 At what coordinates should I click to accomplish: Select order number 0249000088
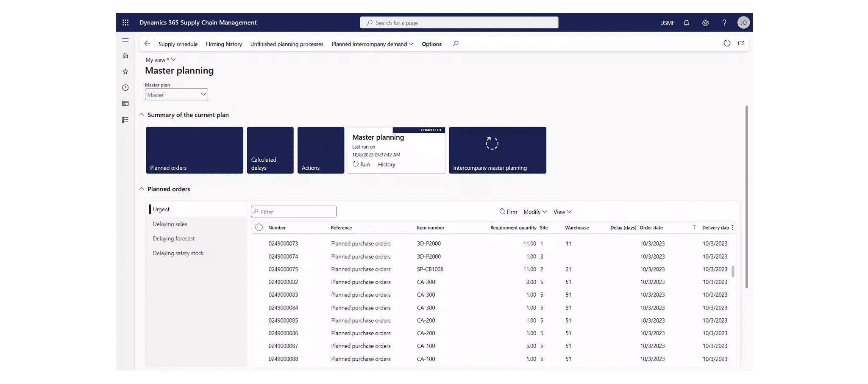click(283, 359)
